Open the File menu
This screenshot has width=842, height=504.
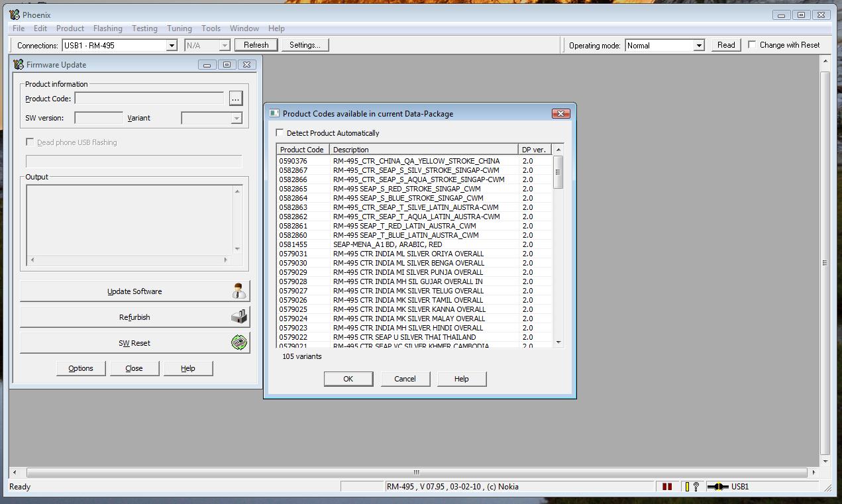19,28
